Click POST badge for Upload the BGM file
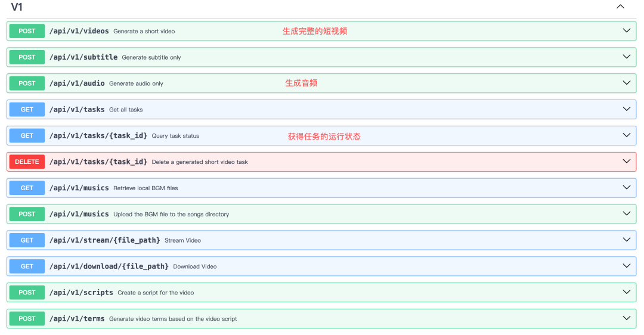Viewport: 644px width, 335px height. (x=27, y=214)
